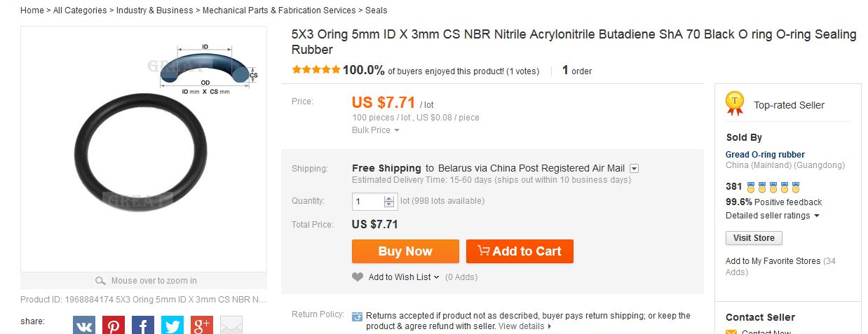This screenshot has height=334, width=868.
Task: Expand Detailed seller ratings
Action: click(772, 216)
